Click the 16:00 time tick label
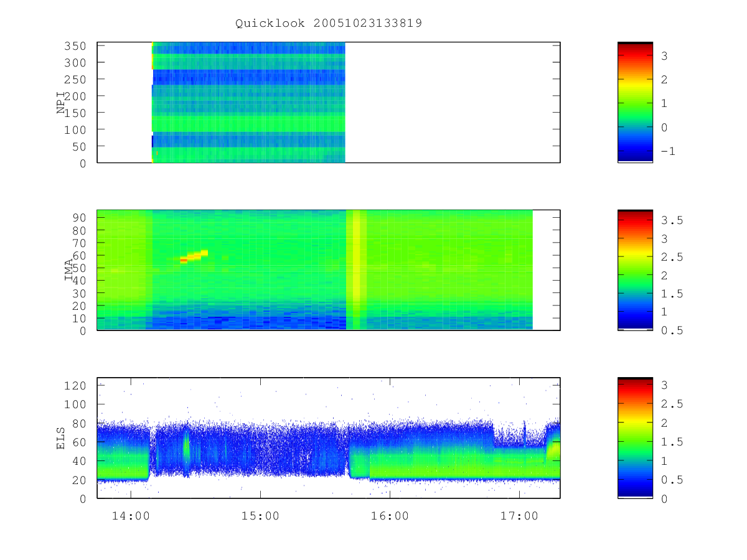Viewport: 747px width, 560px height. (390, 516)
